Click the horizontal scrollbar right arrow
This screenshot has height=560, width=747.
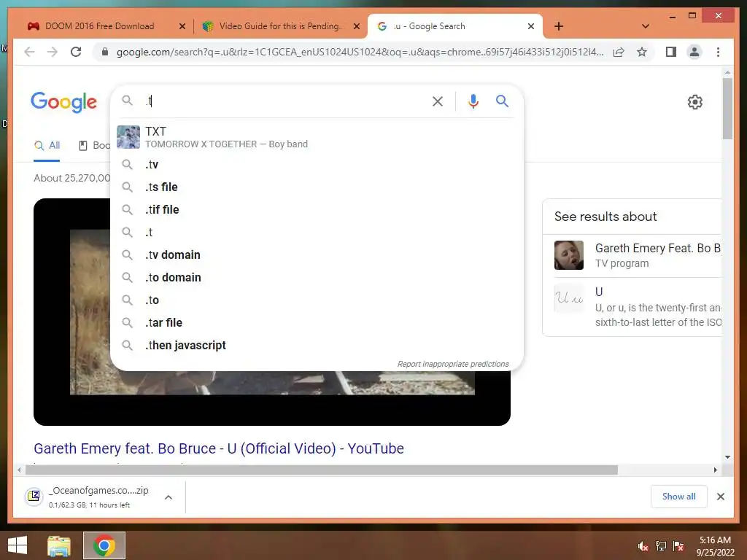pyautogui.click(x=715, y=470)
